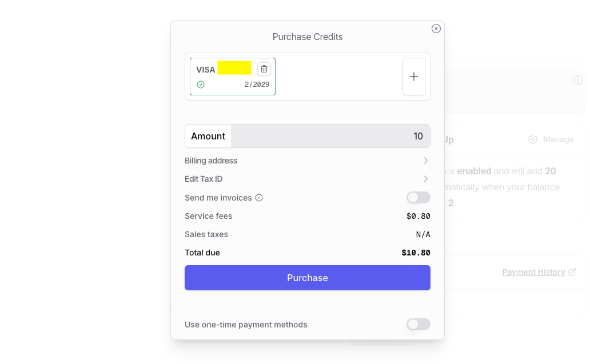Screen dimensions: 590x364
Task: Click the gear icon next to Manage
Action: (x=533, y=139)
